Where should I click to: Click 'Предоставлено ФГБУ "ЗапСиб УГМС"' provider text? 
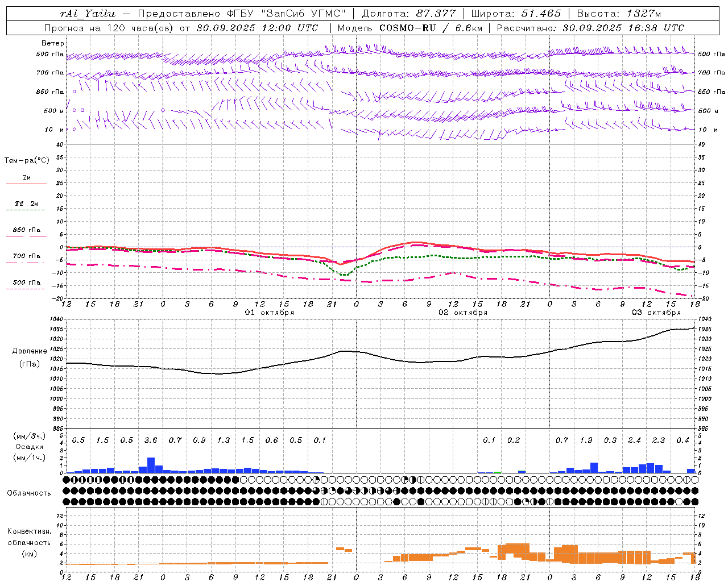point(242,14)
